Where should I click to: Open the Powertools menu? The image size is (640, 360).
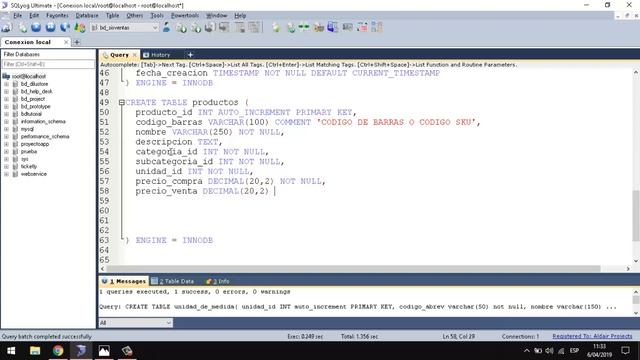[x=185, y=16]
